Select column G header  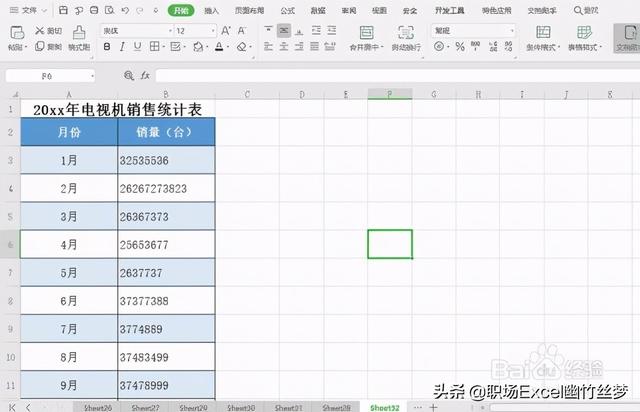point(434,94)
